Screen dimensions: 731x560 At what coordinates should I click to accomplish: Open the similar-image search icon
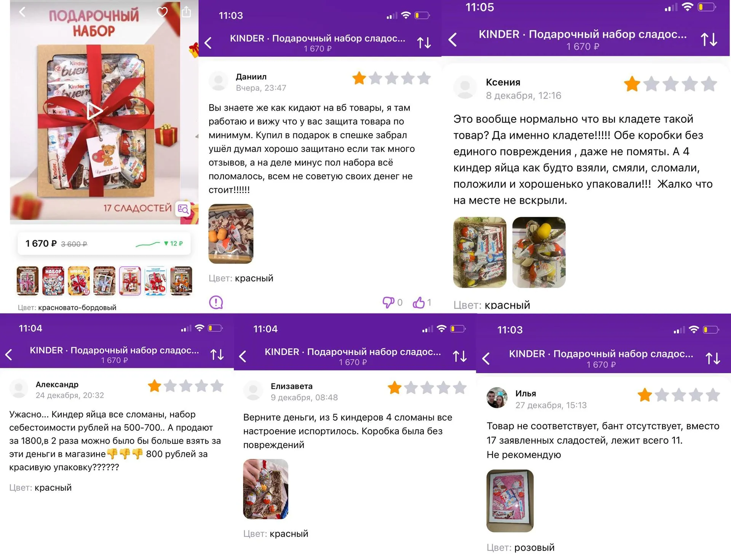183,209
